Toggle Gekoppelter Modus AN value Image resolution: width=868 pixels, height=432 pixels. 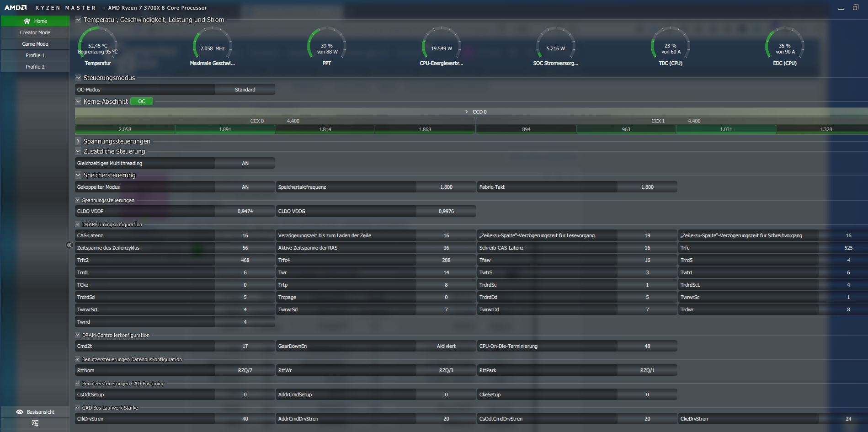[245, 187]
